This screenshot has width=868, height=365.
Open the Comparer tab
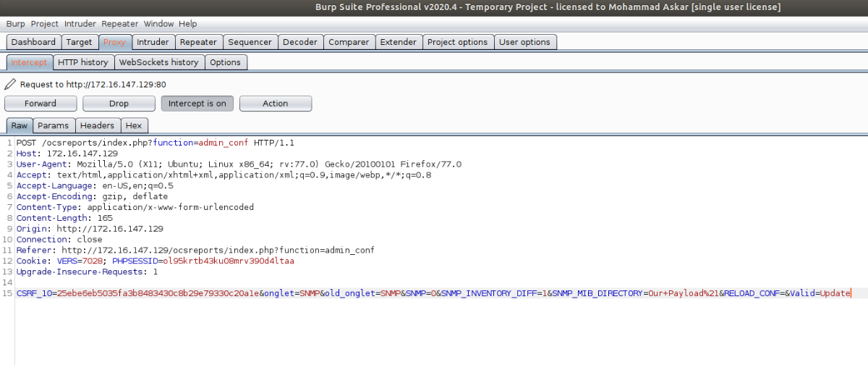coord(349,42)
